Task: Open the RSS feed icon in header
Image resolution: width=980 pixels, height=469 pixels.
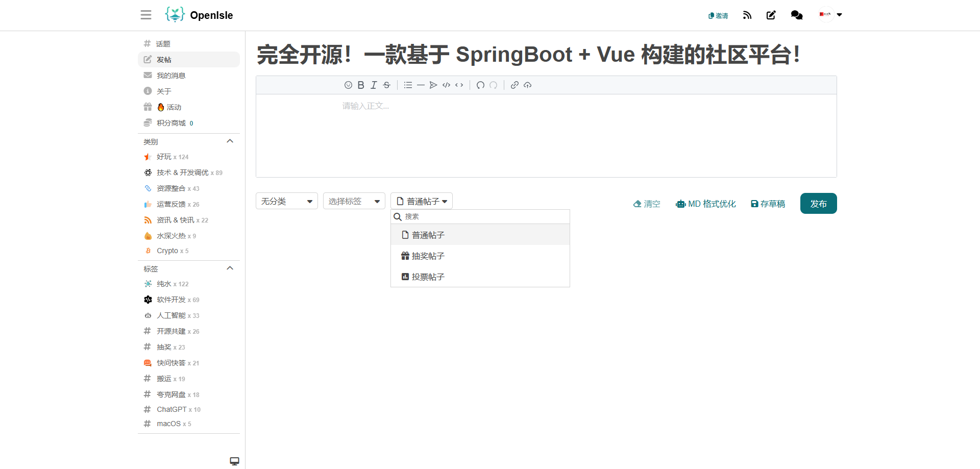Action: coord(747,15)
